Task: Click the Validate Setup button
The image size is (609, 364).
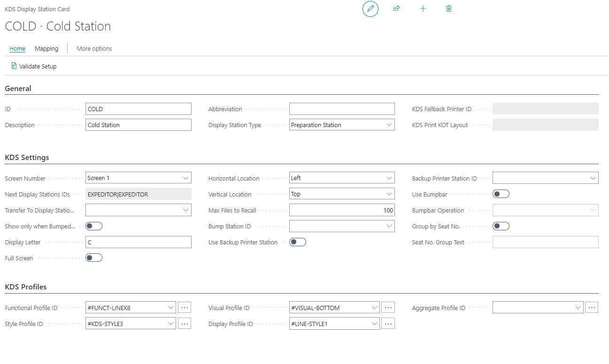Action: tap(34, 67)
